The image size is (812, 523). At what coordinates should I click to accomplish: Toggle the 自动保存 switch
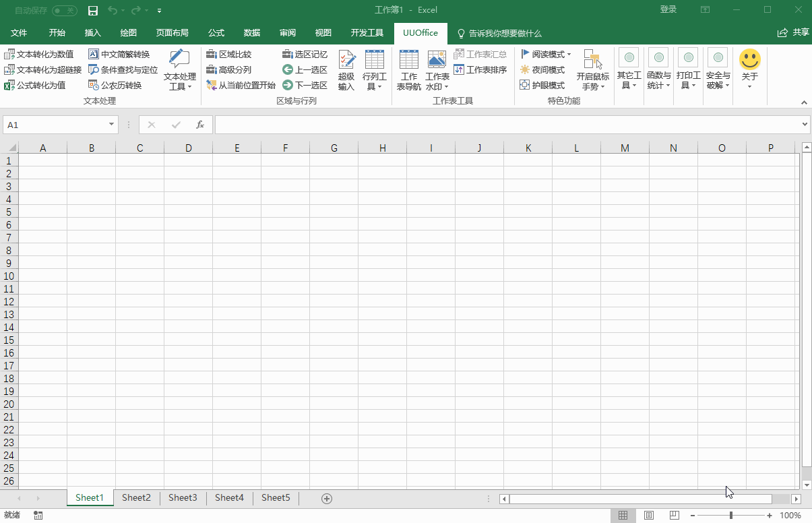[x=65, y=10]
